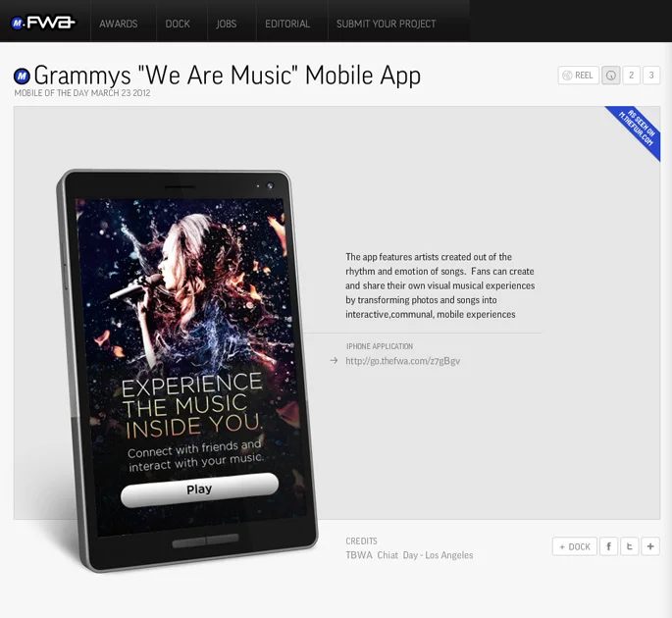Open more sharing options plus icon
Viewport: 672px width, 618px height.
click(x=650, y=546)
